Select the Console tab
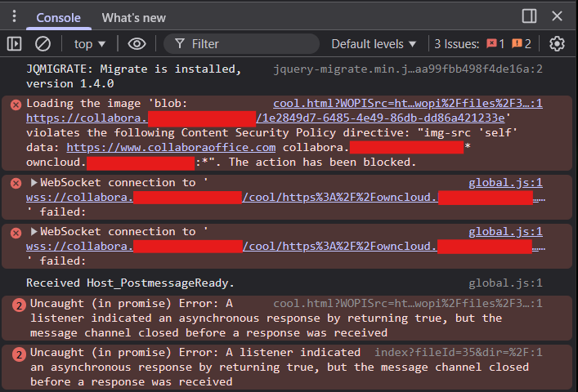Image resolution: width=578 pixels, height=392 pixels. tap(58, 17)
